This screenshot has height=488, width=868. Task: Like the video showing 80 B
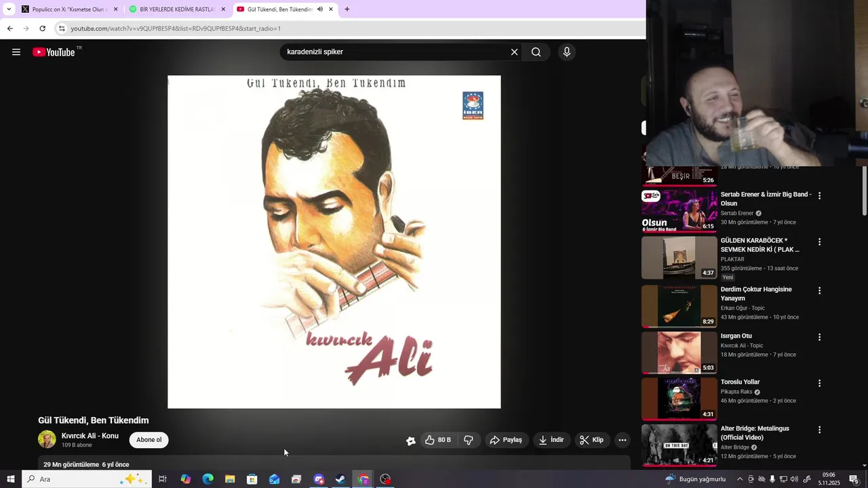438,440
